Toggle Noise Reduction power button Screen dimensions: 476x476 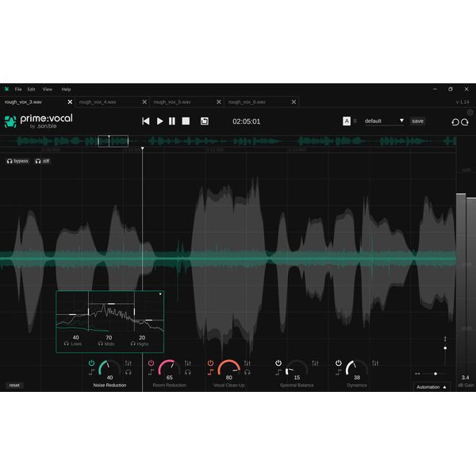click(x=92, y=363)
